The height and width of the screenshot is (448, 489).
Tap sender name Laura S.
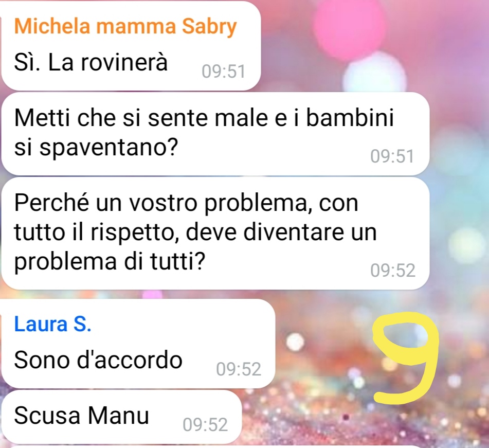[x=52, y=324]
